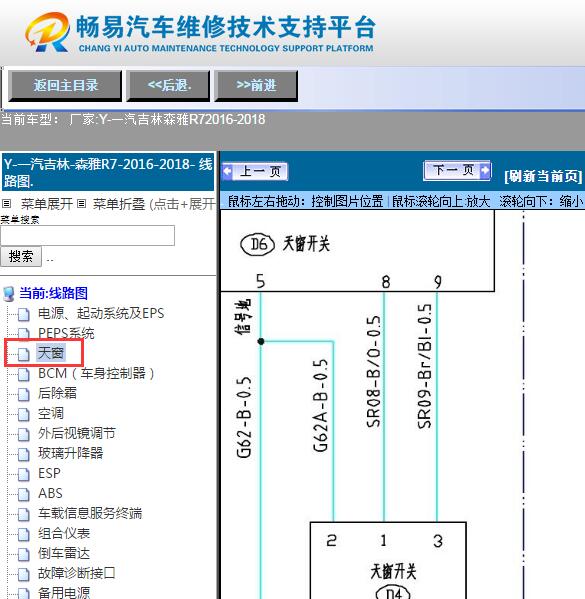Click the page icon beside 外后视镜调节
Screen dimensions: 585x599
click(24, 434)
